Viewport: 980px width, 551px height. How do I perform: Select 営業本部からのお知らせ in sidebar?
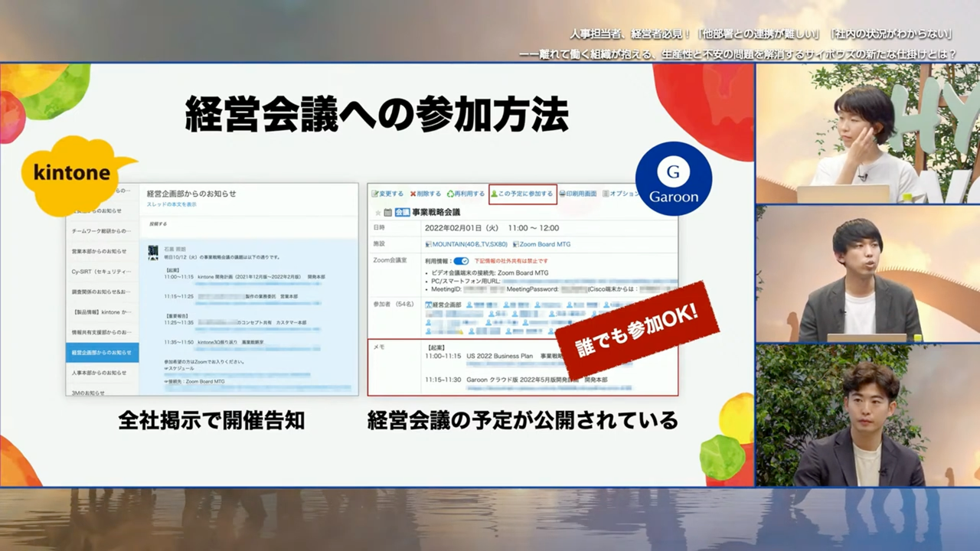click(102, 251)
